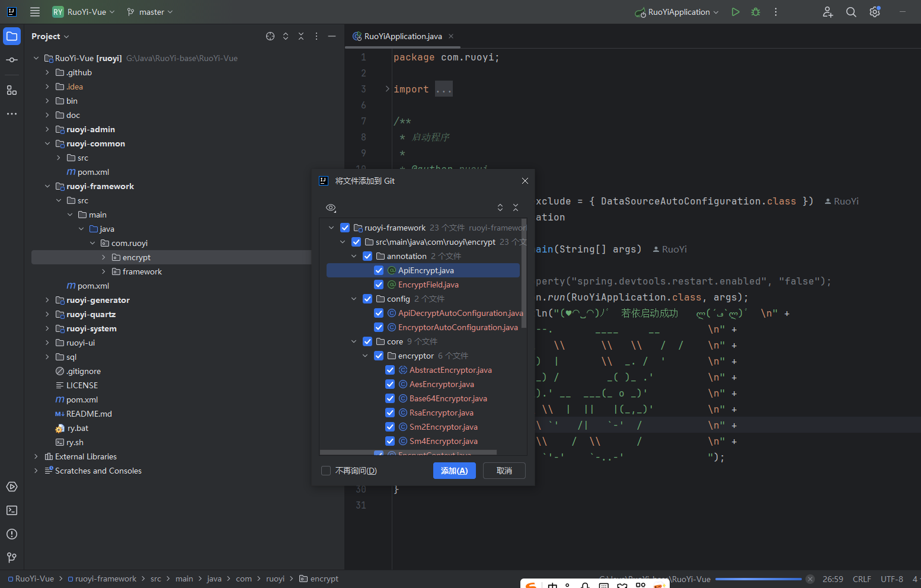Expand all in the Project panel
921x588 pixels.
(x=286, y=36)
